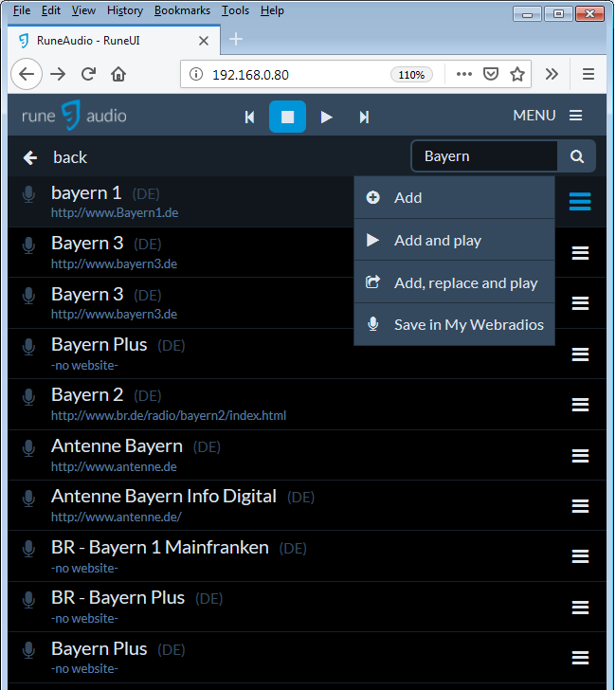Reload the page

(x=88, y=74)
